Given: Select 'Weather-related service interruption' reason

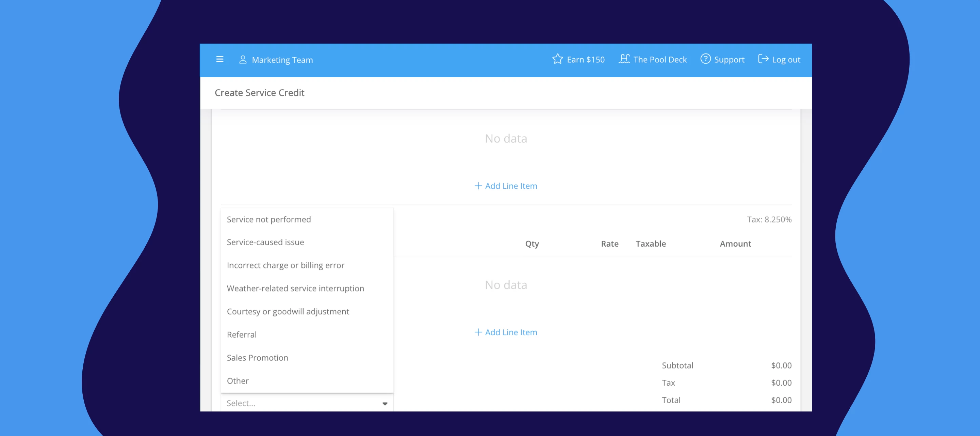Looking at the screenshot, I should 295,288.
